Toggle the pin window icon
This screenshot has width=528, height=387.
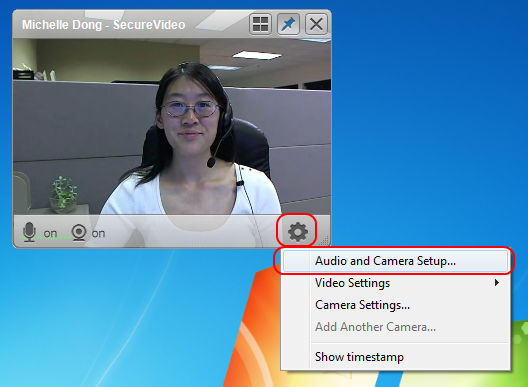tap(288, 24)
